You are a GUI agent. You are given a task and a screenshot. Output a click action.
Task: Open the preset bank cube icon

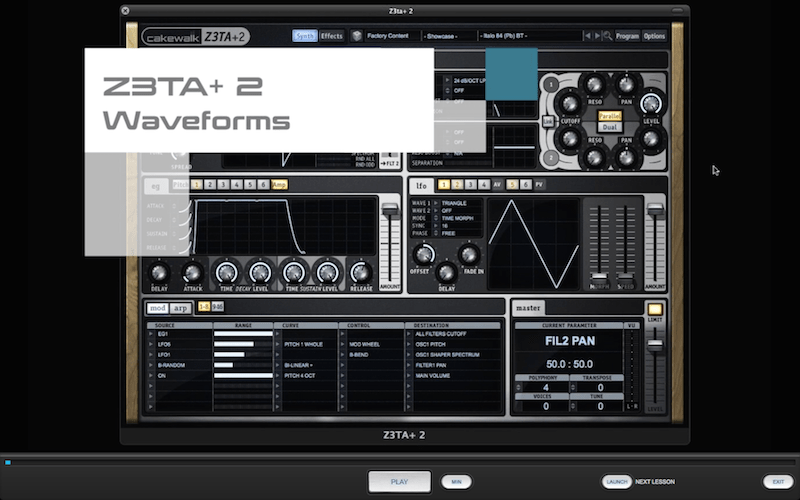[x=357, y=36]
